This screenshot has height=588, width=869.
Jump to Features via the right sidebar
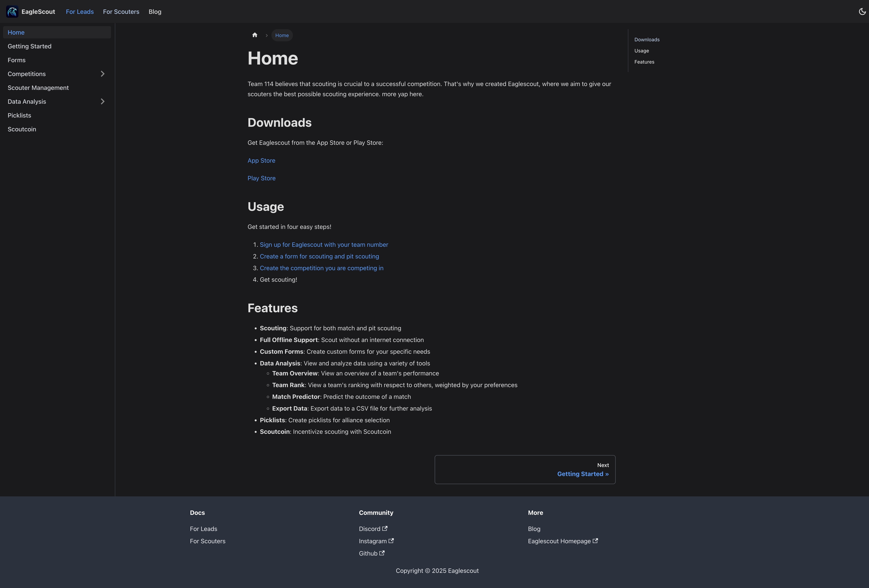coord(644,62)
